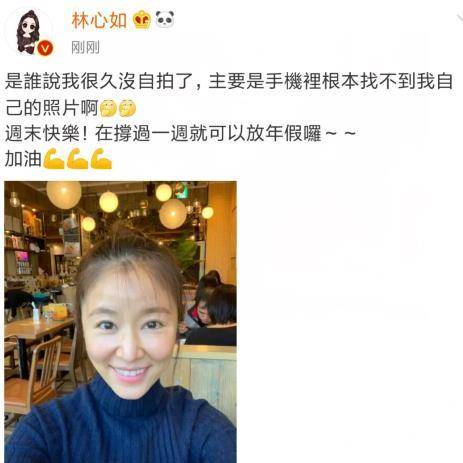Click the second thinking-face emoji
This screenshot has height=463, width=463.
[x=127, y=107]
